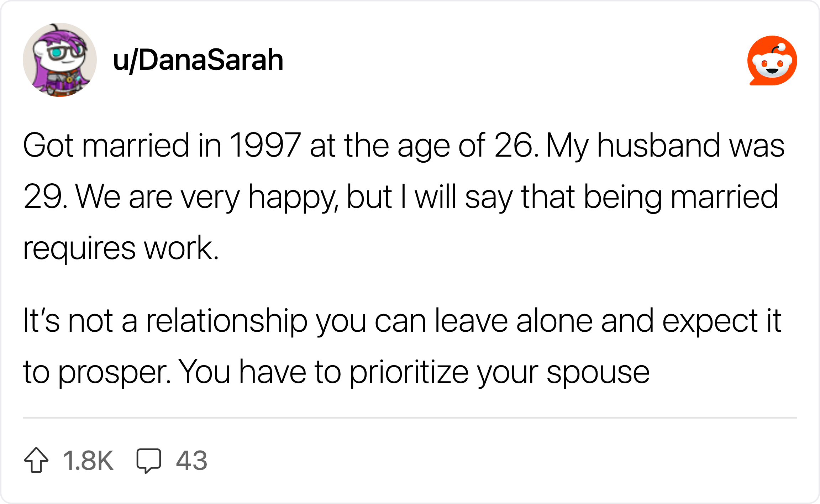Open u/DanaSarah's avatar image
The height and width of the screenshot is (504, 820).
pos(60,60)
